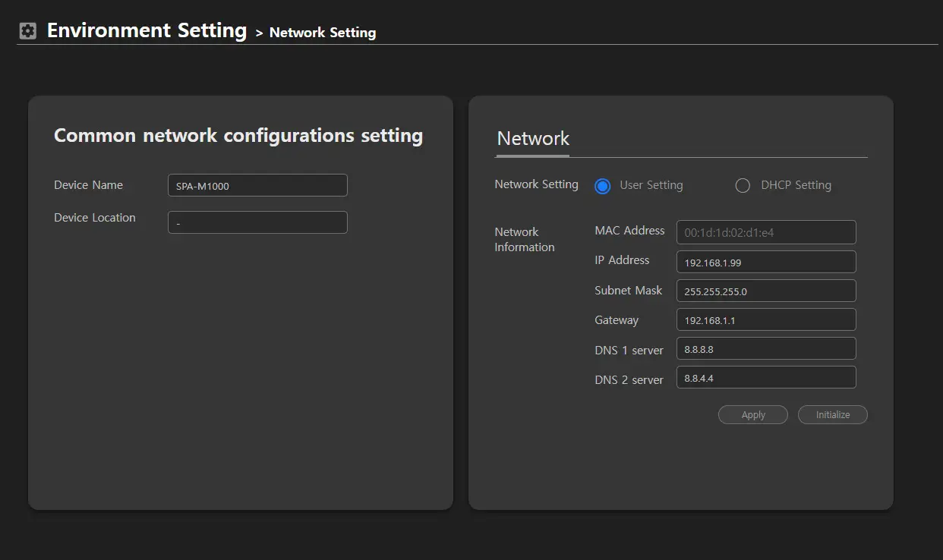Image resolution: width=943 pixels, height=560 pixels.
Task: Switch to the Network tab
Action: [533, 139]
